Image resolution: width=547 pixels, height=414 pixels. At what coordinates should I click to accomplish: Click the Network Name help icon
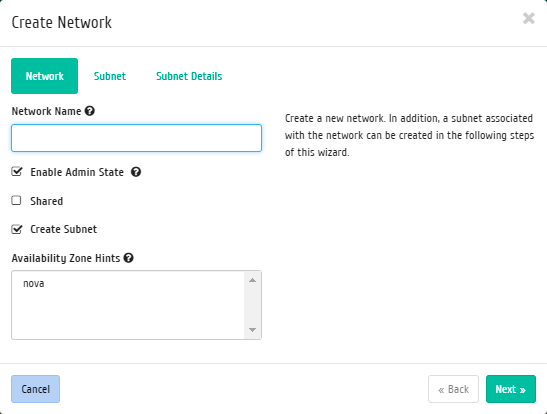point(90,111)
